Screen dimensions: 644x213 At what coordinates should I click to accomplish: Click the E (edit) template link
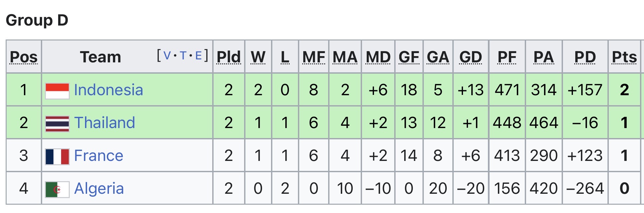tap(198, 56)
